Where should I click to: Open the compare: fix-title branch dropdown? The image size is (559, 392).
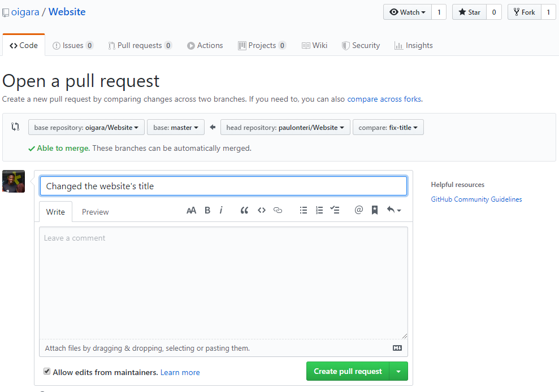pyautogui.click(x=388, y=127)
